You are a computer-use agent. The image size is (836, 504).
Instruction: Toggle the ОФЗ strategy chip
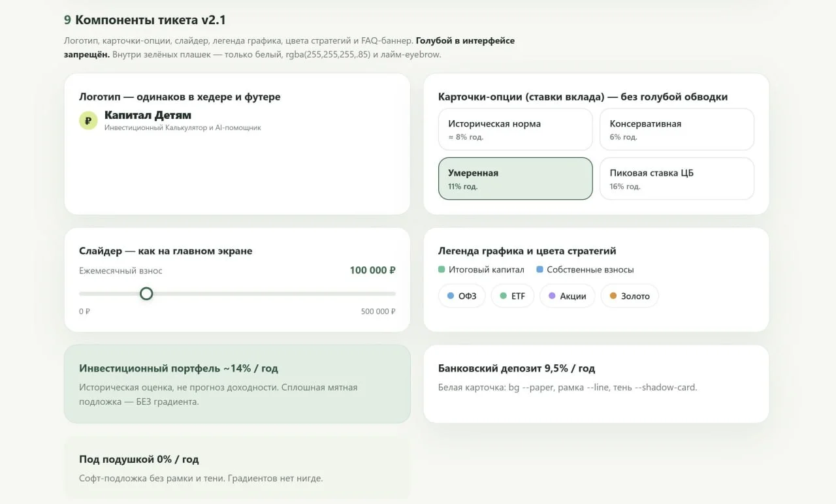pos(462,296)
